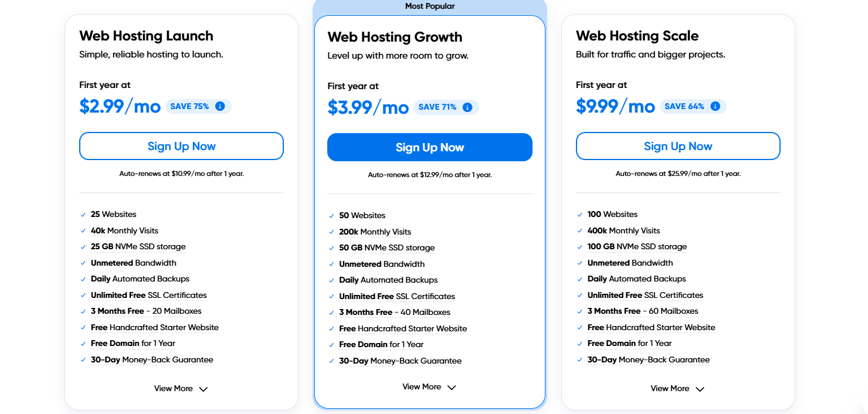The width and height of the screenshot is (868, 414).
Task: Click 30-Day Money-Back Guarantee in Launch plan
Action: point(152,359)
